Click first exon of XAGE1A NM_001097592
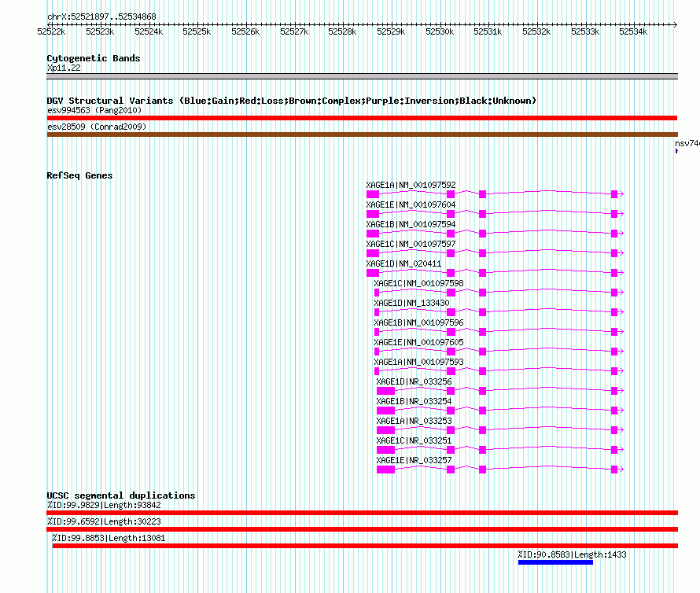The width and height of the screenshot is (700, 593). coord(373,194)
